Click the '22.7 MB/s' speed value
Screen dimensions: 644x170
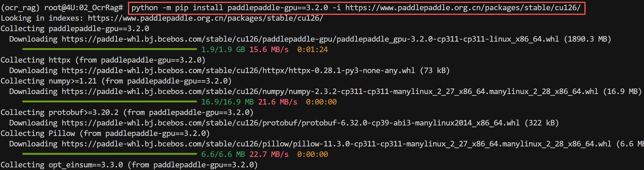269,155
